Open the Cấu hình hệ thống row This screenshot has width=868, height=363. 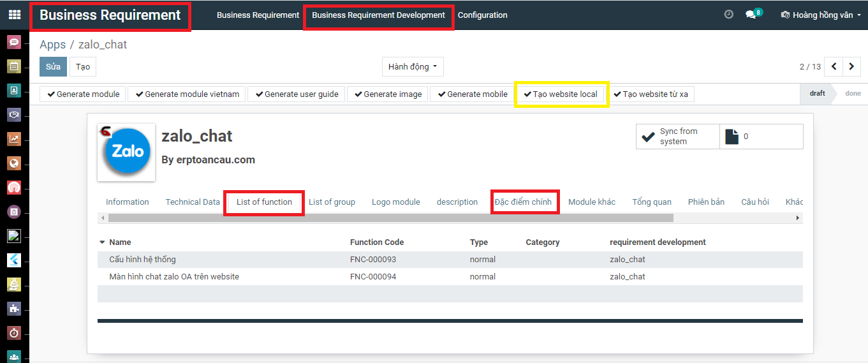point(450,260)
